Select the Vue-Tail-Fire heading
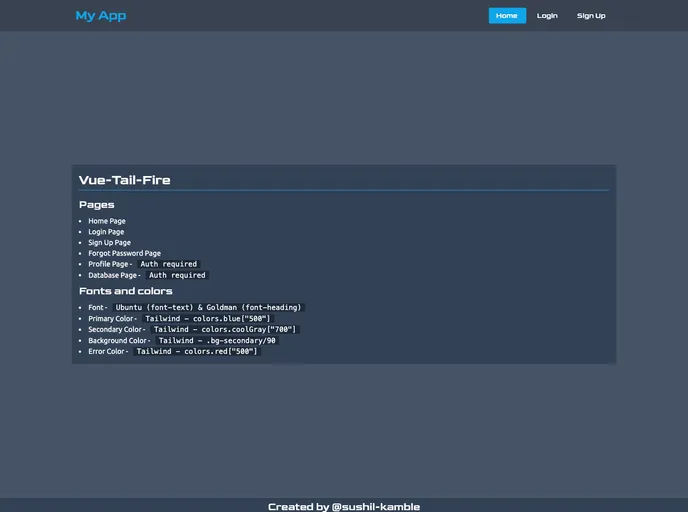The image size is (688, 512). pyautogui.click(x=125, y=180)
